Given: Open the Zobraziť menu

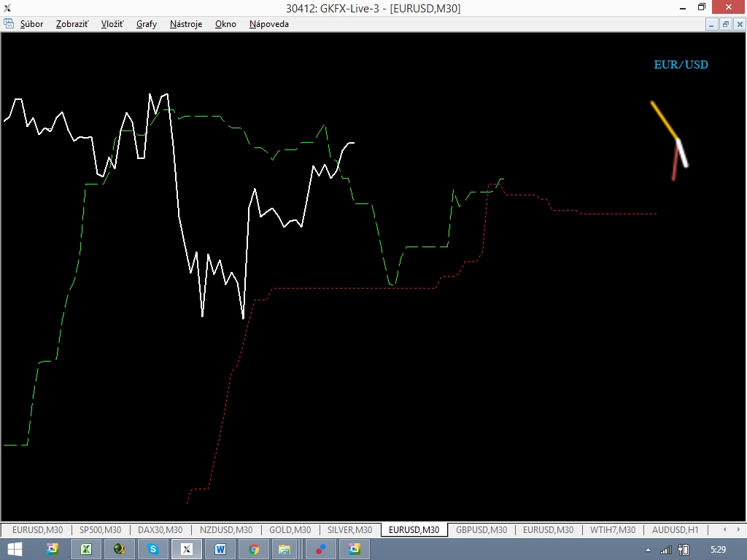Looking at the screenshot, I should [72, 24].
